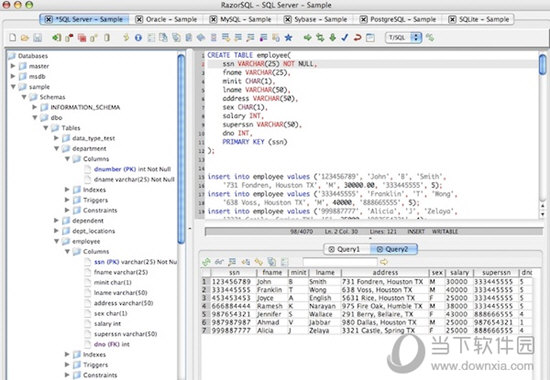Click the key icon in results toolbar
The image size is (550, 380).
pyautogui.click(x=259, y=262)
